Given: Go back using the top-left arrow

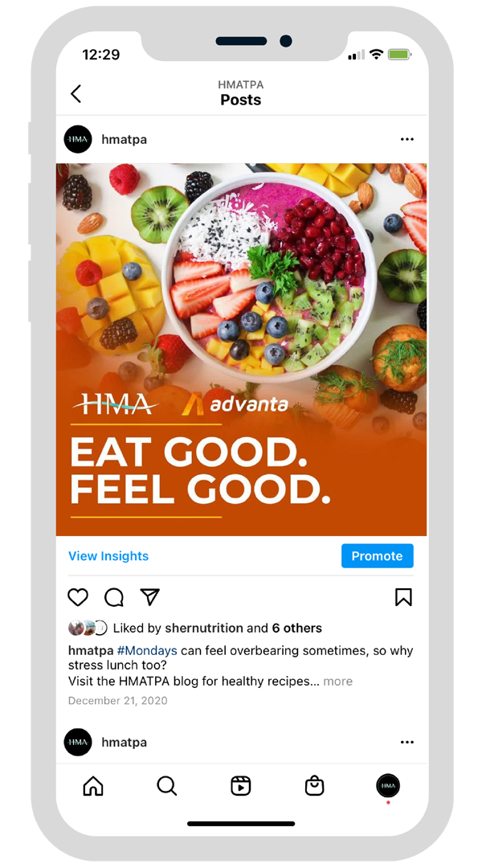Looking at the screenshot, I should click(x=76, y=93).
